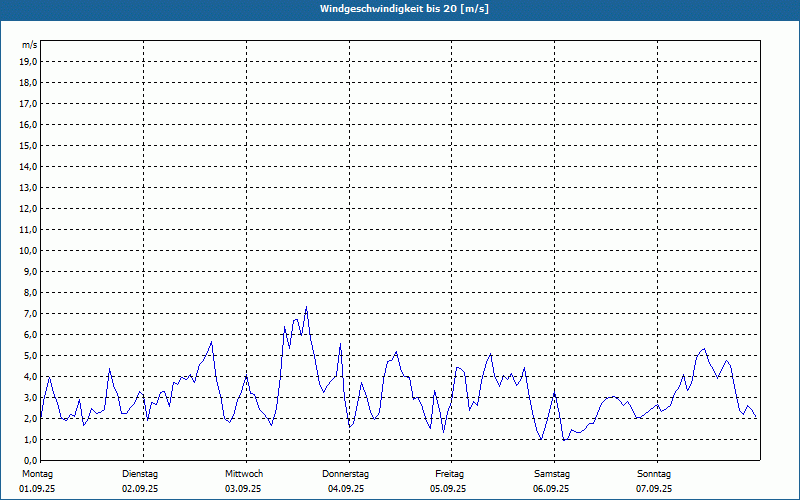The image size is (800, 500).
Task: Click the date 01.09.25
Action: click(36, 489)
